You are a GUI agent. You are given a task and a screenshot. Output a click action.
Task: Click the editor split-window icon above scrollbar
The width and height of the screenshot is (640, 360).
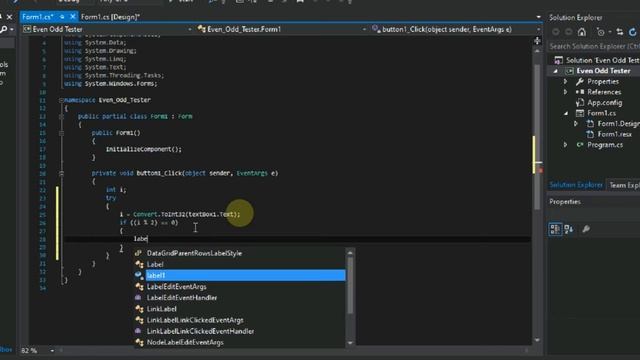click(537, 40)
